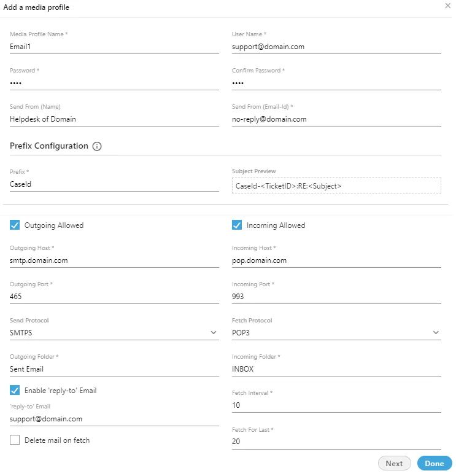
Task: Click the Done button
Action: click(435, 464)
